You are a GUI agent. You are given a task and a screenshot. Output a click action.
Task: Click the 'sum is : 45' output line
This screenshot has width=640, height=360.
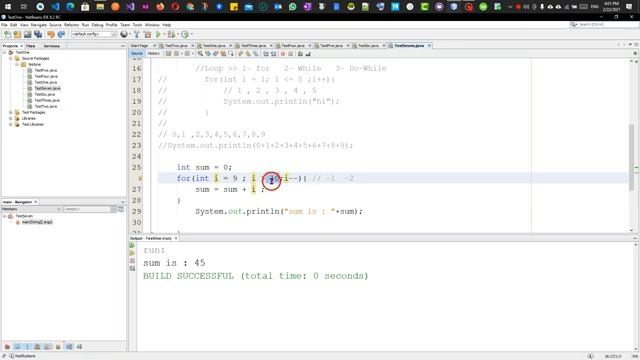pos(174,263)
